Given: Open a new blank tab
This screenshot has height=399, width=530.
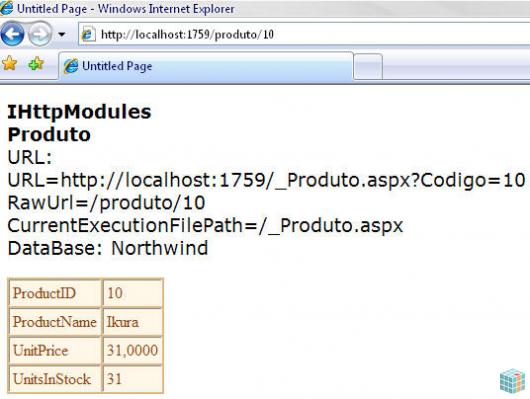Looking at the screenshot, I should pyautogui.click(x=368, y=66).
